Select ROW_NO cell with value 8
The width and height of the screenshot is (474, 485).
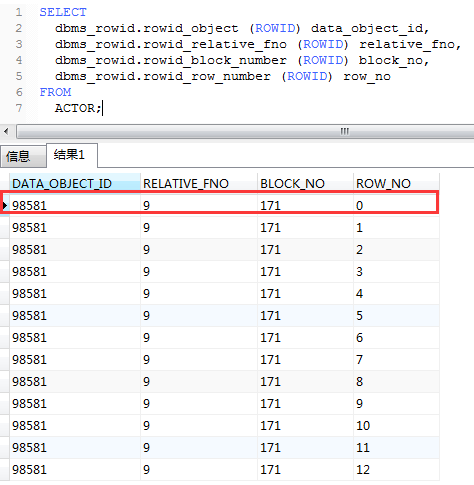pyautogui.click(x=396, y=382)
